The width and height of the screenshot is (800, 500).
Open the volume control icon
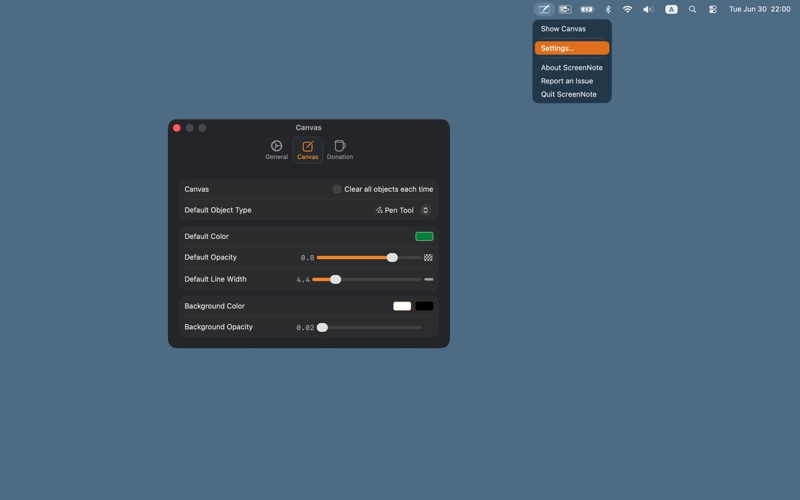pos(648,9)
